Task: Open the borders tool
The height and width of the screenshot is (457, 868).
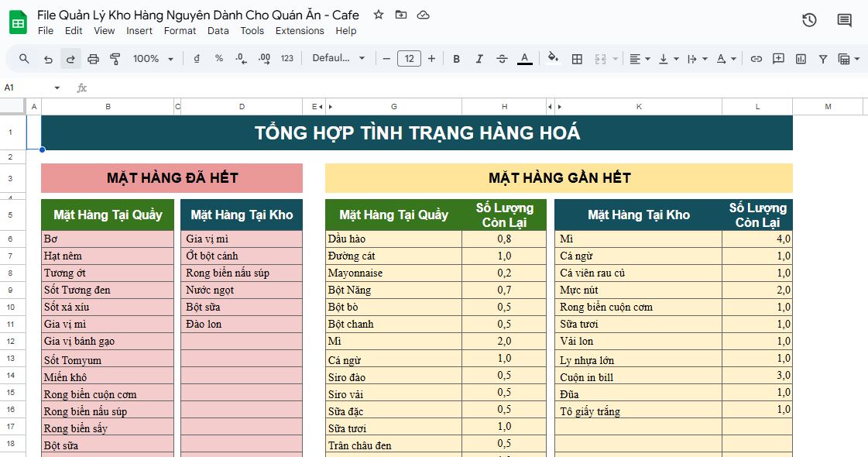Action: 577,59
